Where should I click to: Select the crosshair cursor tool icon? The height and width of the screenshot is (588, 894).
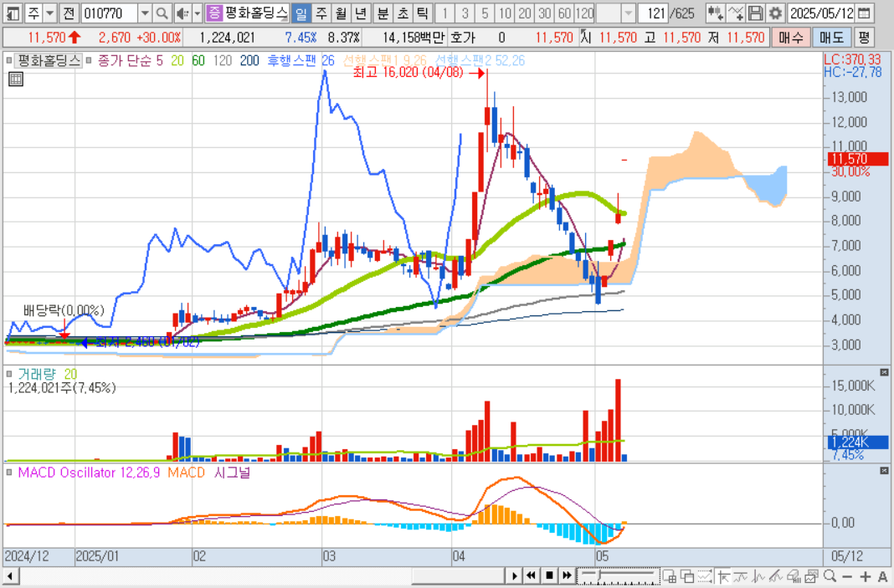coord(724,576)
